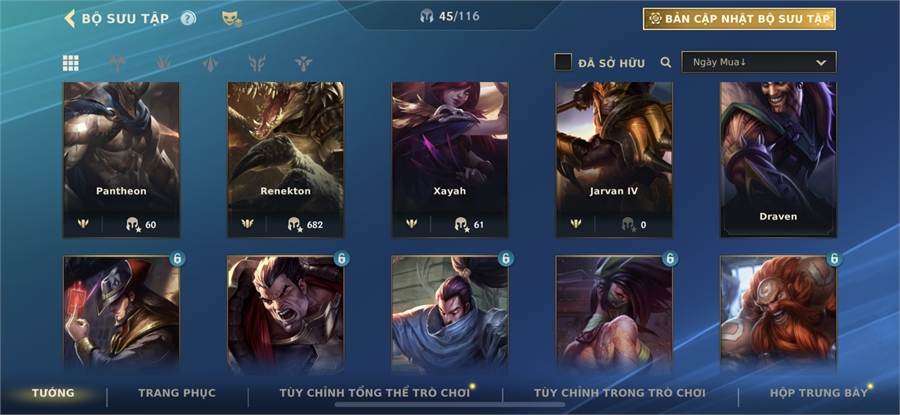This screenshot has width=900, height=415.
Task: Switch to the Trang Phục tab
Action: (x=177, y=393)
